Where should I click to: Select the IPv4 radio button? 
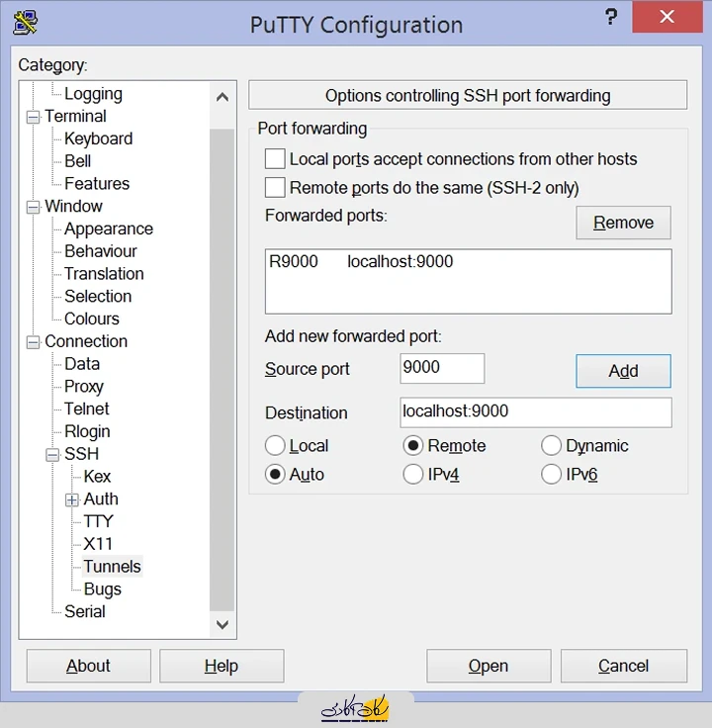point(413,475)
